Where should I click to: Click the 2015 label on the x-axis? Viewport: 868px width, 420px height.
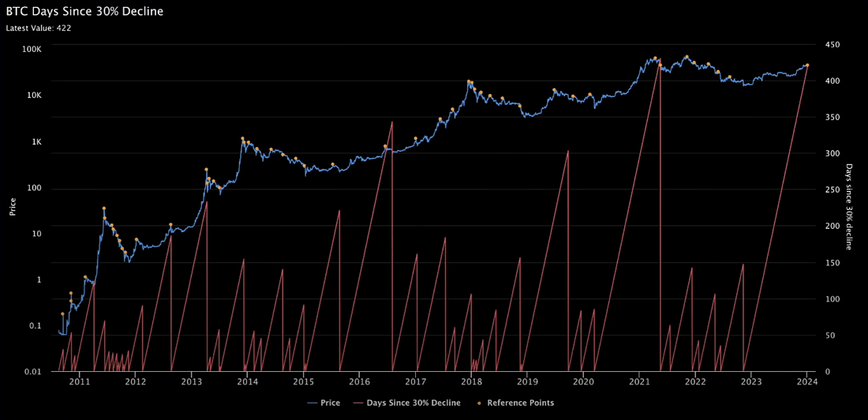(x=303, y=381)
